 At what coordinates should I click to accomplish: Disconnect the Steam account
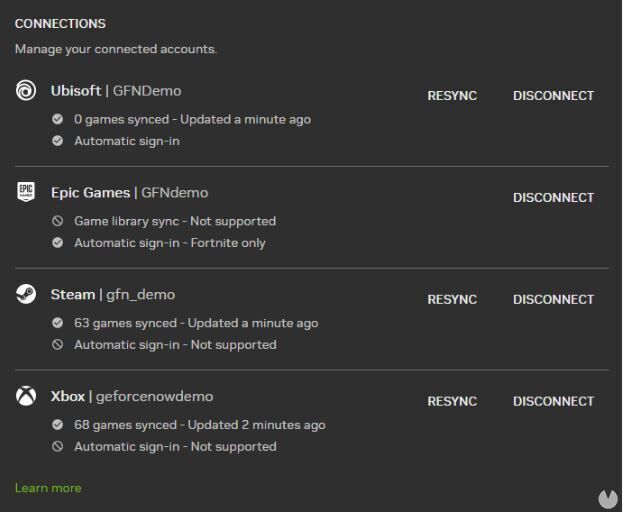[x=553, y=299]
